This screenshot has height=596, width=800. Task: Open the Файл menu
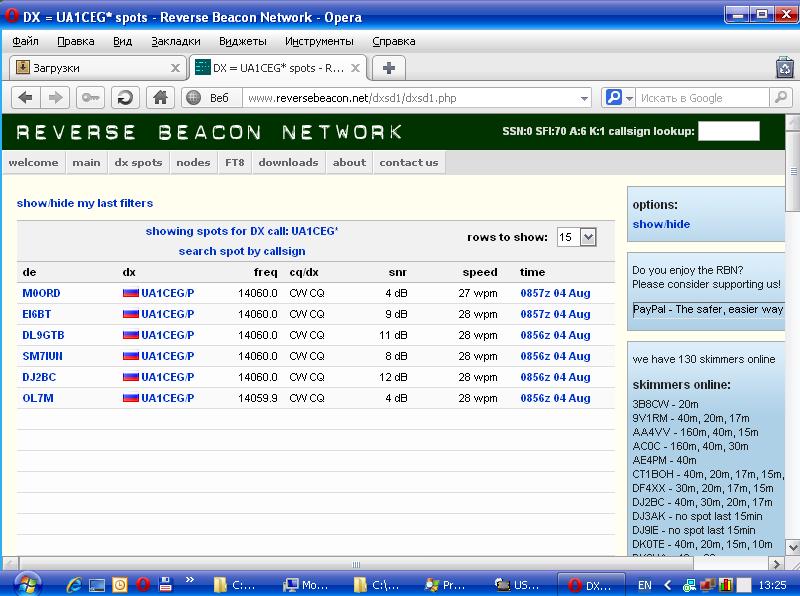26,41
